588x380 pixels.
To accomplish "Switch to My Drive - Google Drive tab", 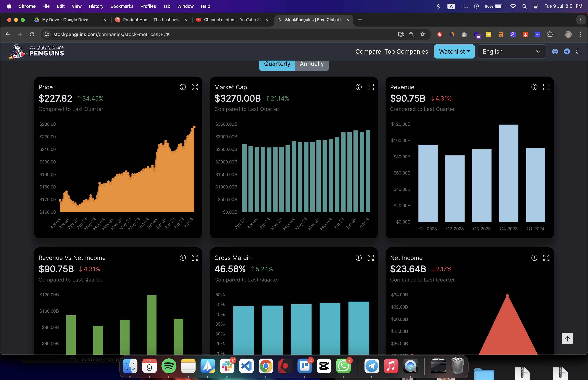I will pyautogui.click(x=70, y=20).
